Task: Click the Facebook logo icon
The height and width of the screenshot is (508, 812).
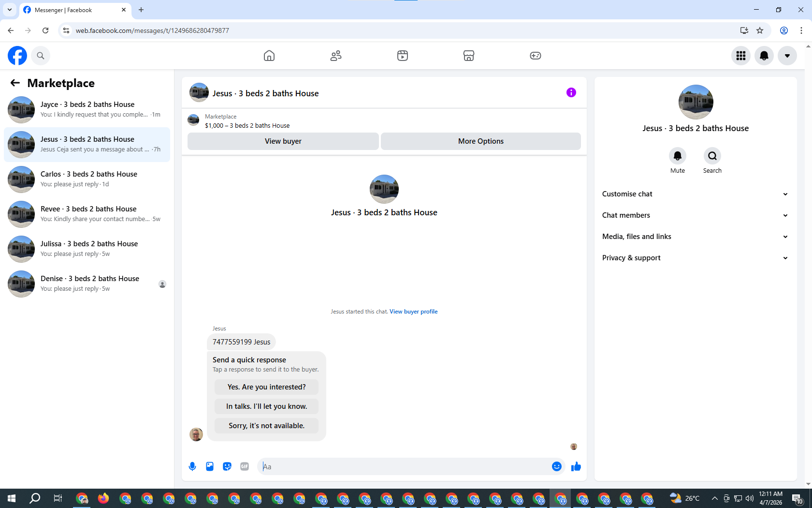Action: (17, 56)
